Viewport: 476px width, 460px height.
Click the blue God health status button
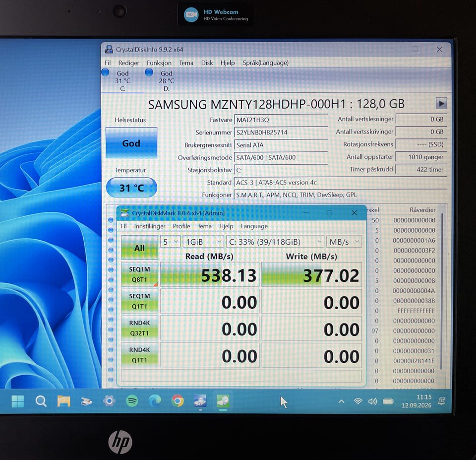pyautogui.click(x=131, y=143)
